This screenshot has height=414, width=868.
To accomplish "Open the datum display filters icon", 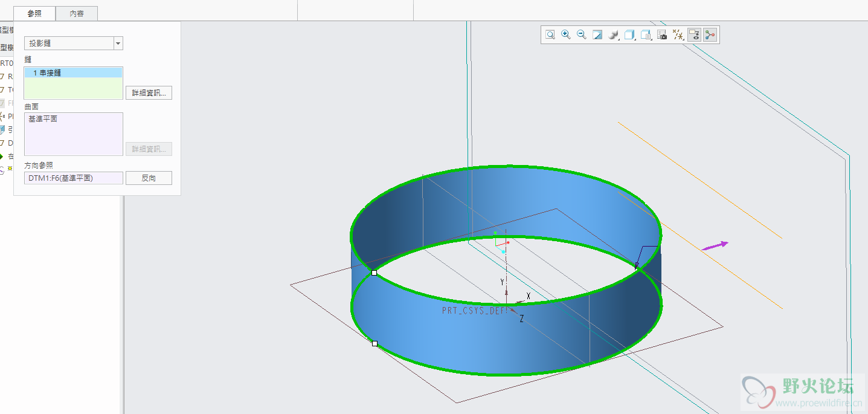I will point(678,35).
